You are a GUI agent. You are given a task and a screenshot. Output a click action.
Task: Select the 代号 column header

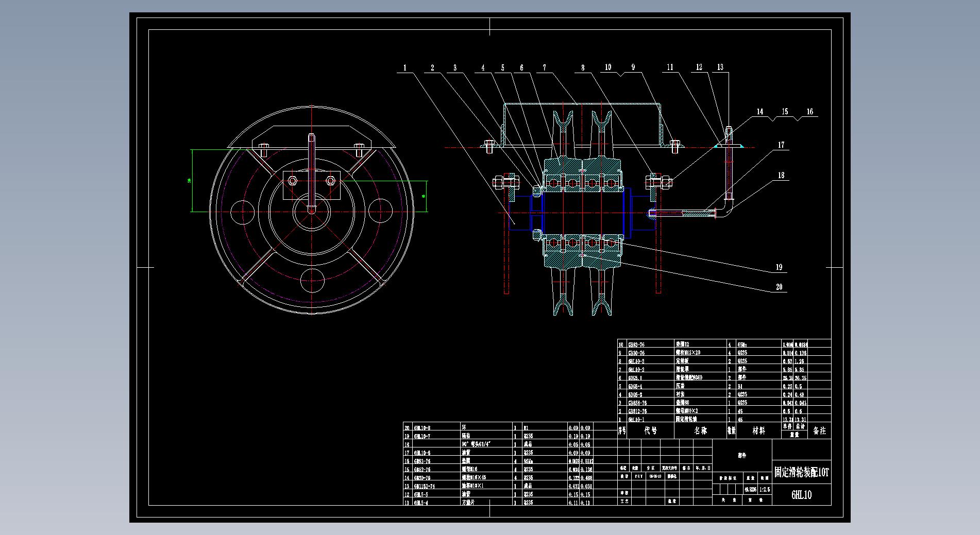[651, 430]
